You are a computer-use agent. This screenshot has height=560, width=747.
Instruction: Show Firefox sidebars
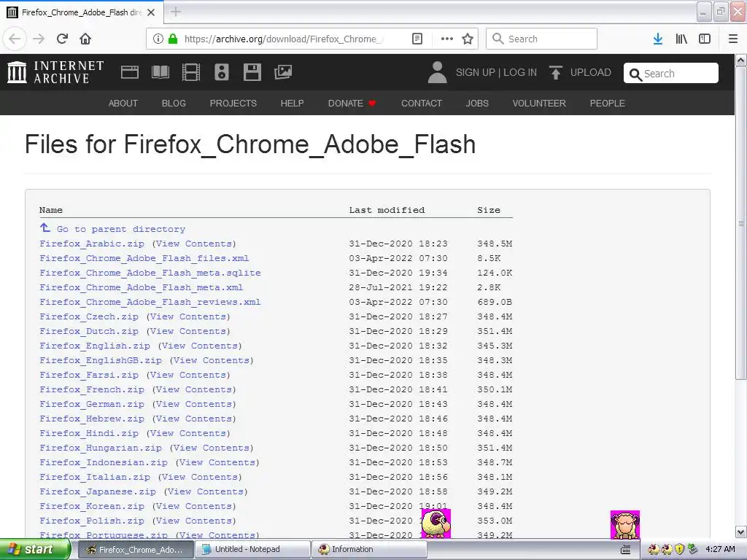[705, 39]
